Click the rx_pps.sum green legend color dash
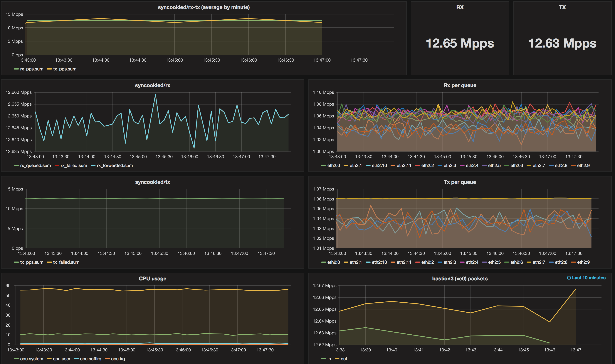This screenshot has width=615, height=364. [16, 69]
